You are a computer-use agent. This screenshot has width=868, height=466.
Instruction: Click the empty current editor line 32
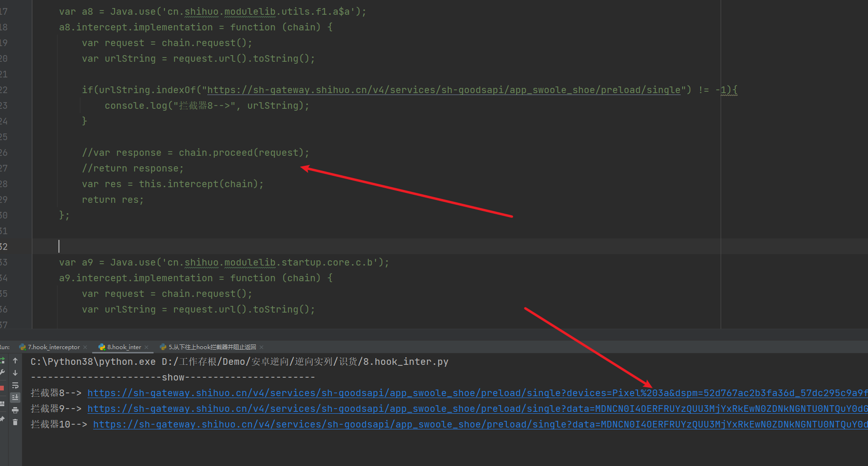tap(450, 247)
